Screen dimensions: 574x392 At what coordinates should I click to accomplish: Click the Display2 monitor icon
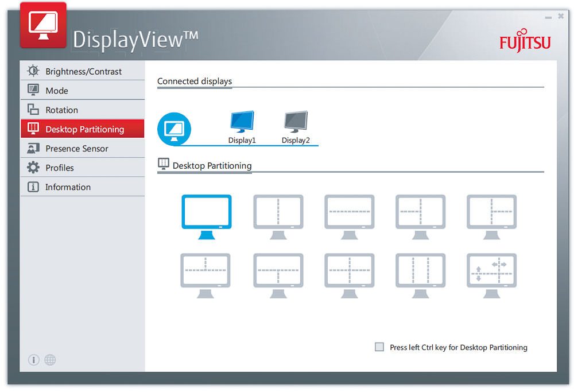point(296,122)
